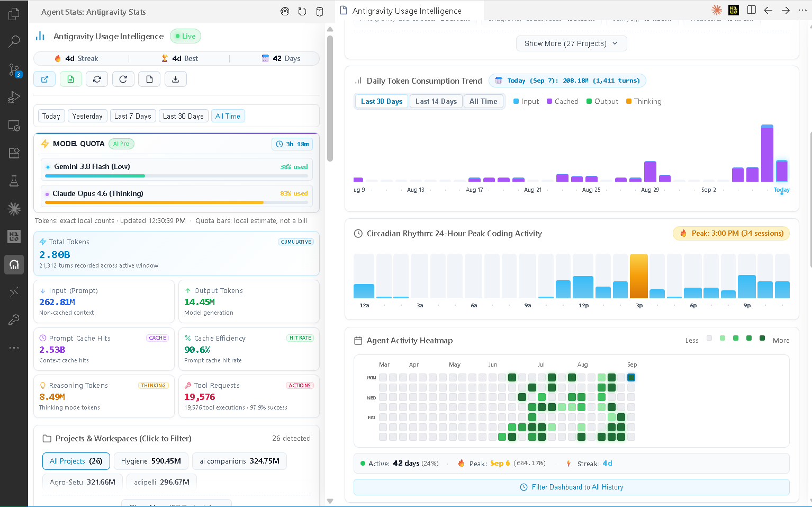Click Filter Dashboard to All History

pos(572,487)
